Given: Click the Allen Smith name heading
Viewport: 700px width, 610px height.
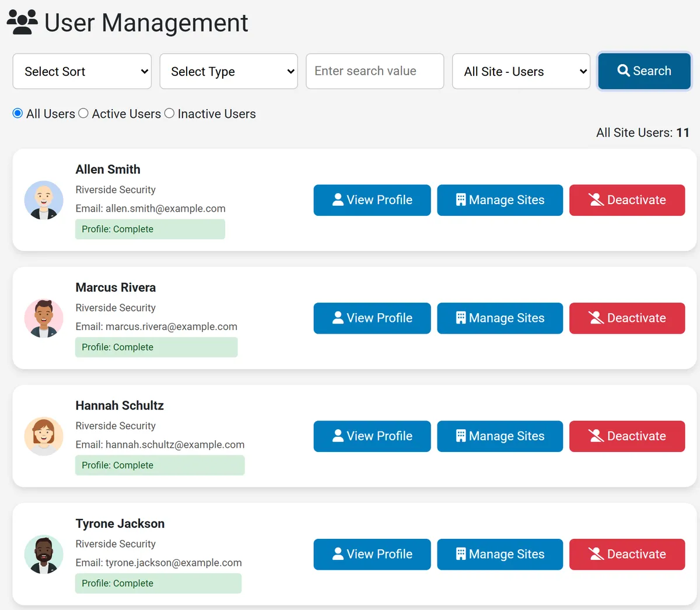Looking at the screenshot, I should click(108, 170).
